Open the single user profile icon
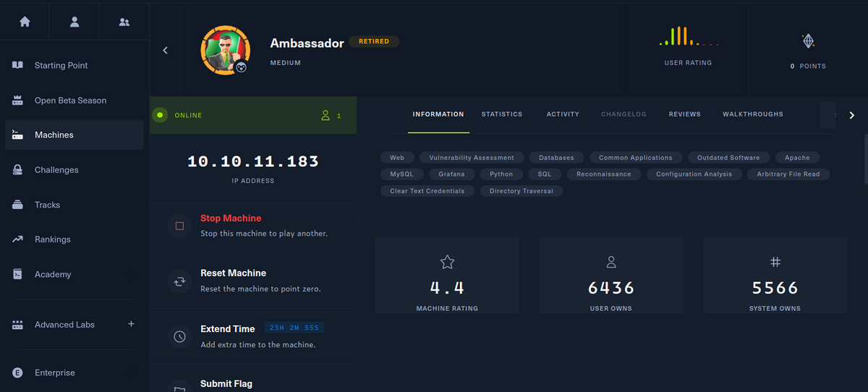The width and height of the screenshot is (868, 392). click(x=75, y=22)
